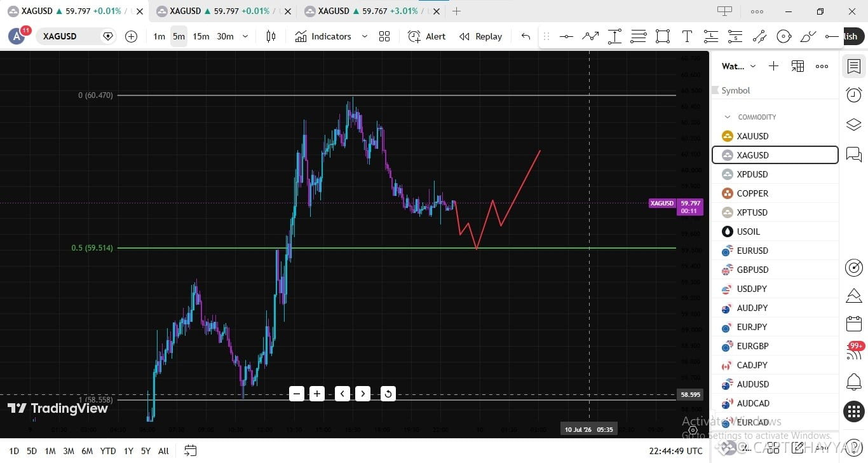Set chart range to 1Y
This screenshot has width=868, height=463.
point(128,451)
